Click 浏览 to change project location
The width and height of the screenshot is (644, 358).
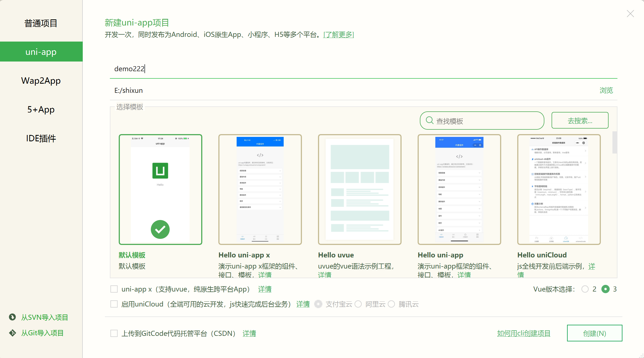pos(606,90)
